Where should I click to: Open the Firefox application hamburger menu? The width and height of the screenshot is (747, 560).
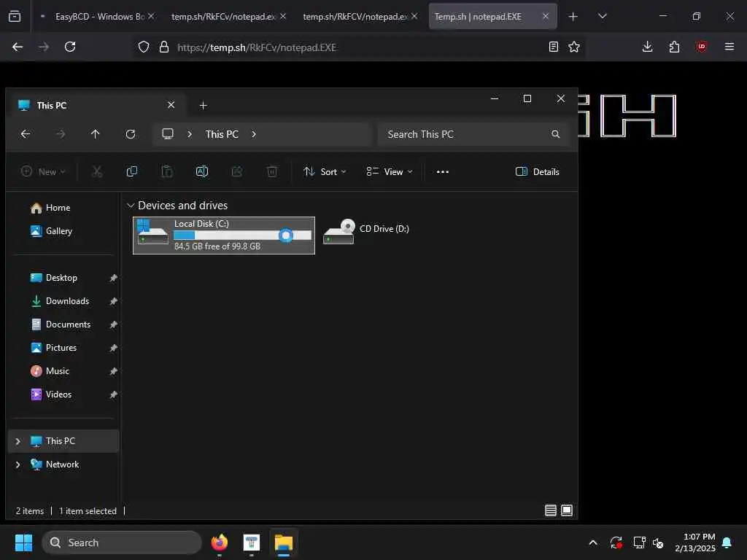(x=729, y=47)
